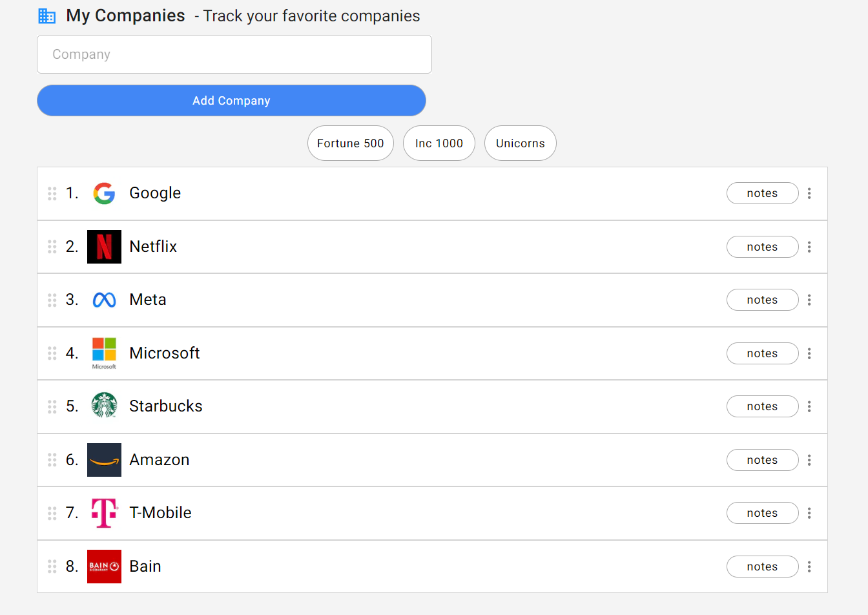Open notes for Netflix
The width and height of the screenshot is (868, 615).
click(762, 247)
